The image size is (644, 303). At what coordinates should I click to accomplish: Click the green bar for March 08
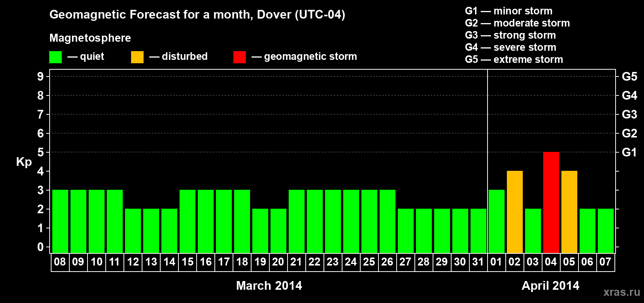click(60, 221)
